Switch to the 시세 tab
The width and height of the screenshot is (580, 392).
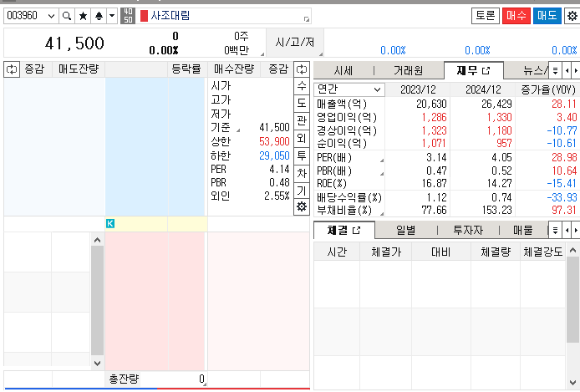click(343, 71)
